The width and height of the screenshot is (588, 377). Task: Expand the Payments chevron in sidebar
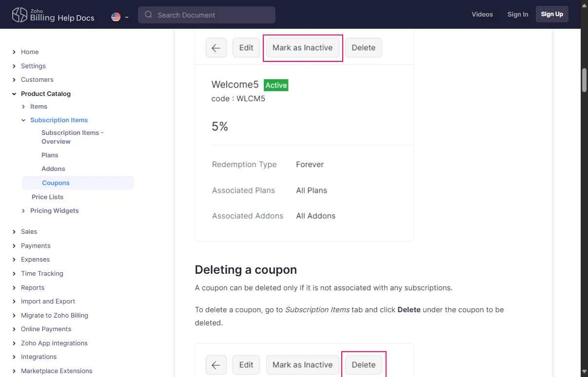coord(14,245)
